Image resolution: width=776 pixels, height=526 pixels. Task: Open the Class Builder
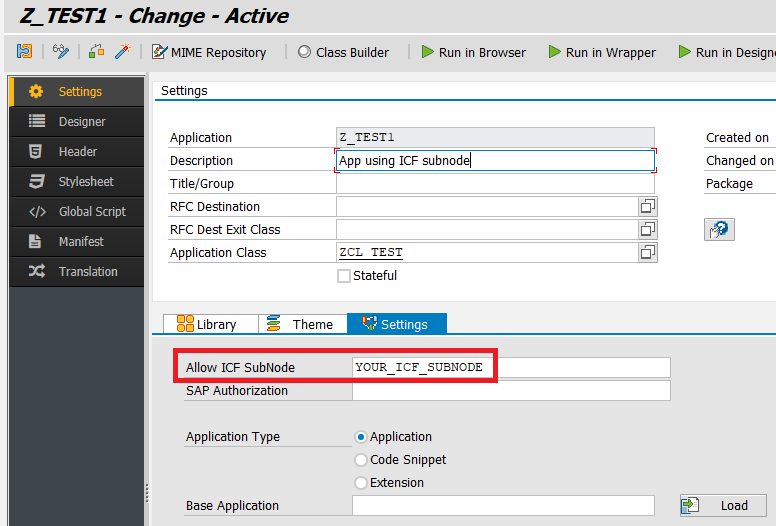(343, 52)
